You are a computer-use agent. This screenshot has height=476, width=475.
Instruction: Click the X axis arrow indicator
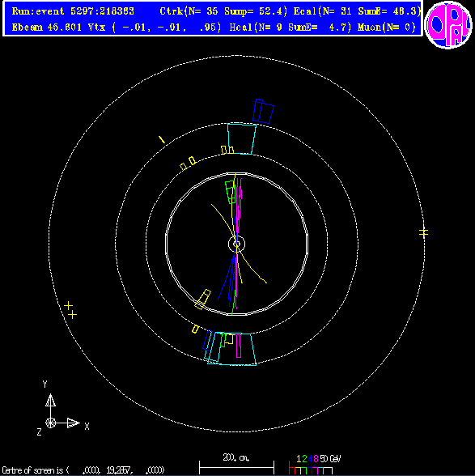coord(73,423)
